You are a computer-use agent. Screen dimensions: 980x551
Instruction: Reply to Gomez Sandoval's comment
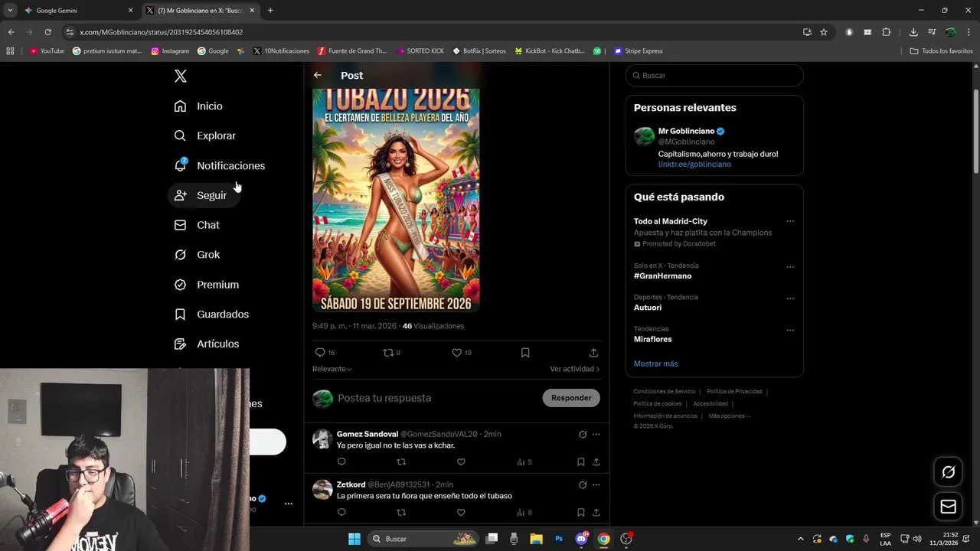click(341, 462)
